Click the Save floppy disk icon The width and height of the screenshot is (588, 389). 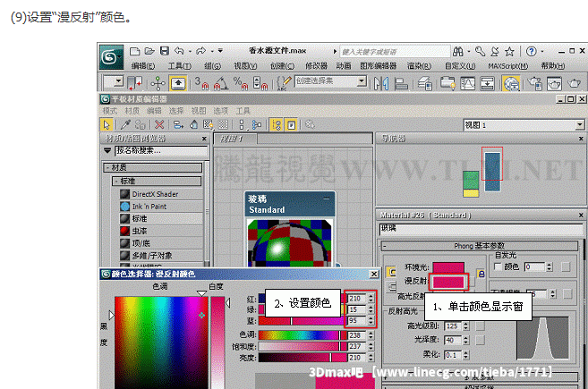[165, 51]
